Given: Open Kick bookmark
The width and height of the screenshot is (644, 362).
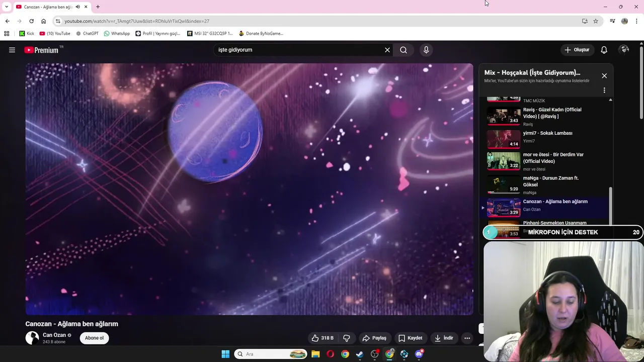Looking at the screenshot, I should tap(27, 34).
